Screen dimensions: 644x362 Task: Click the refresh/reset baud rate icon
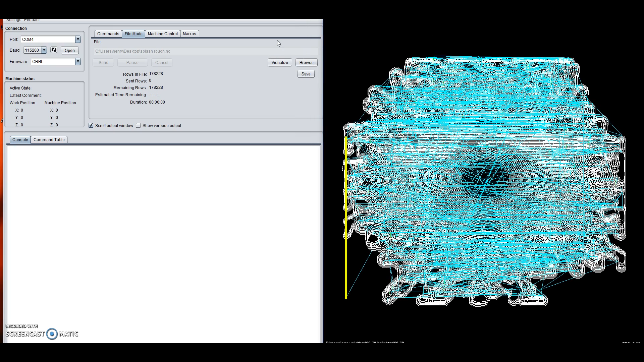click(54, 50)
